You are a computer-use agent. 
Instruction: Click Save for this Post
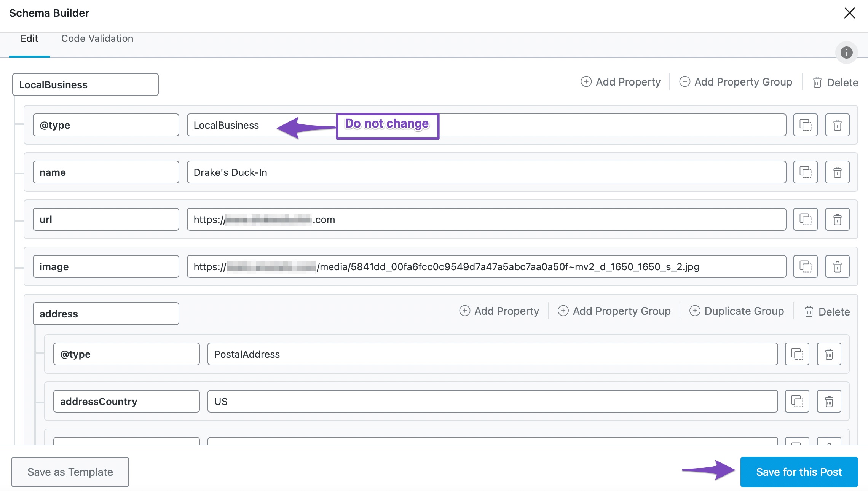tap(799, 472)
